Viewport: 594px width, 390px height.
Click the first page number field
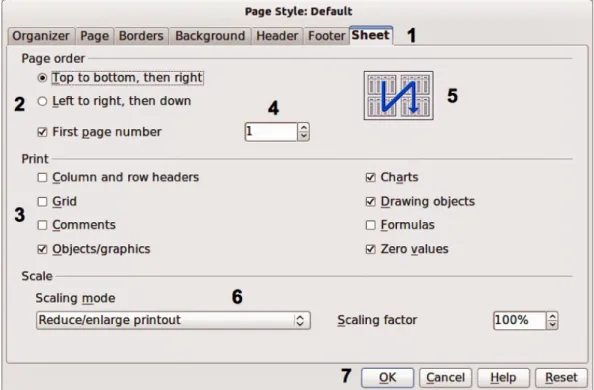(x=271, y=132)
